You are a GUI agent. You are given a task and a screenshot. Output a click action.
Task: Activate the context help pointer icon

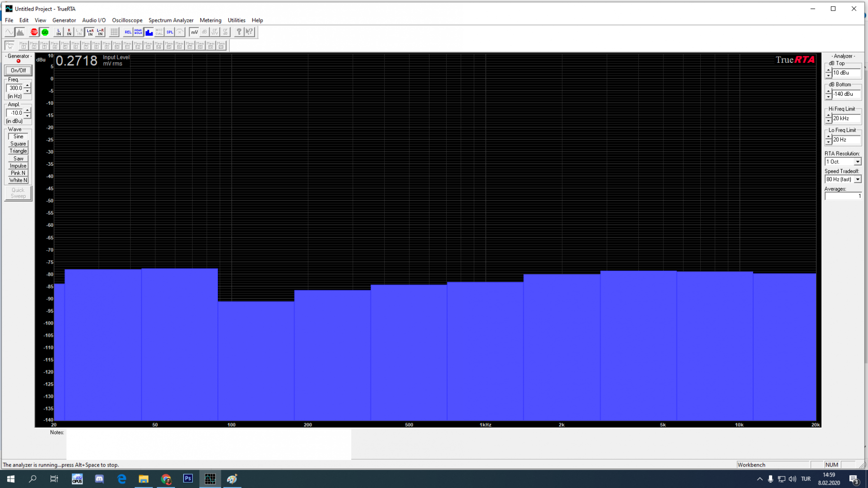tap(249, 32)
